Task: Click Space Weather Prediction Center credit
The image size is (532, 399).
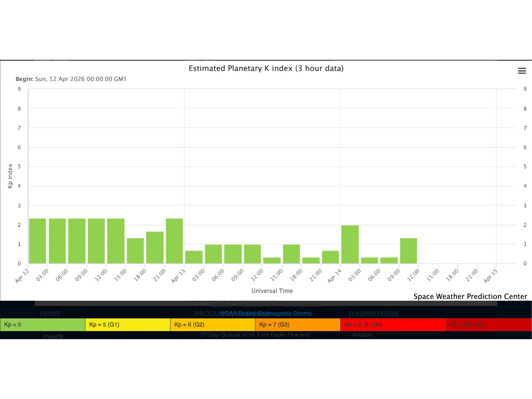Action: point(470,296)
